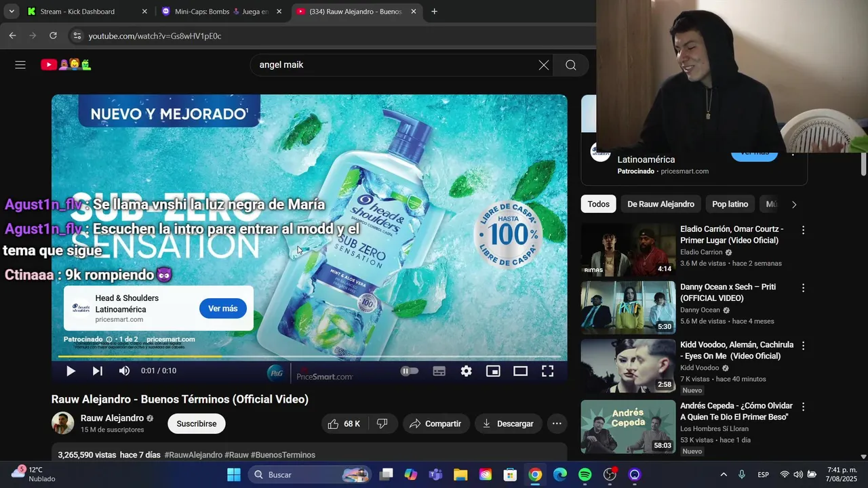Screen dimensions: 868x488
Task: Open the ESP keyboard language switcher
Action: [x=763, y=474]
